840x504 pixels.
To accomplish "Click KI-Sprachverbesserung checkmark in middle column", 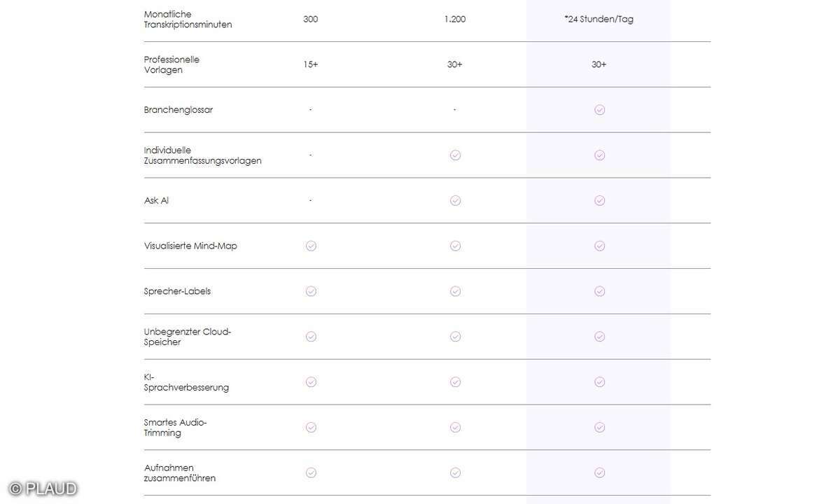I will (455, 382).
